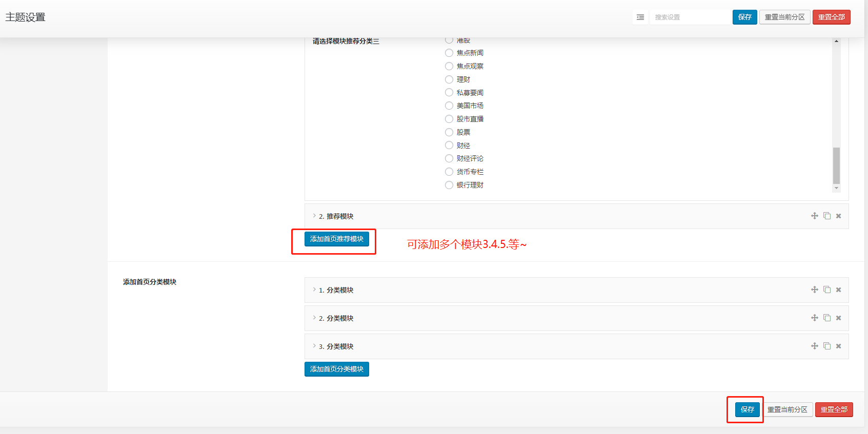The width and height of the screenshot is (868, 434).
Task: Clone the 3. 分类模块 row
Action: [x=827, y=346]
